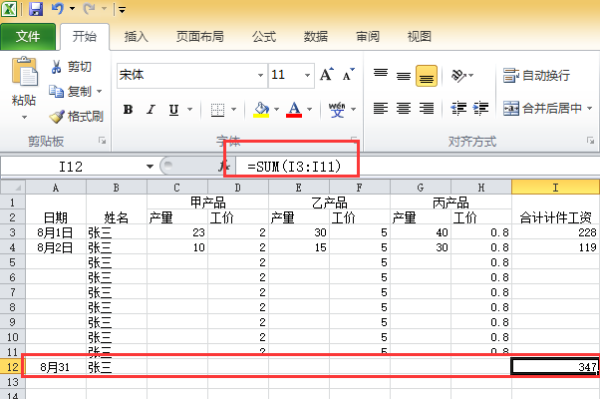Open the Name Box dropdown arrow
Viewport: 600px width, 399px height.
click(x=150, y=166)
